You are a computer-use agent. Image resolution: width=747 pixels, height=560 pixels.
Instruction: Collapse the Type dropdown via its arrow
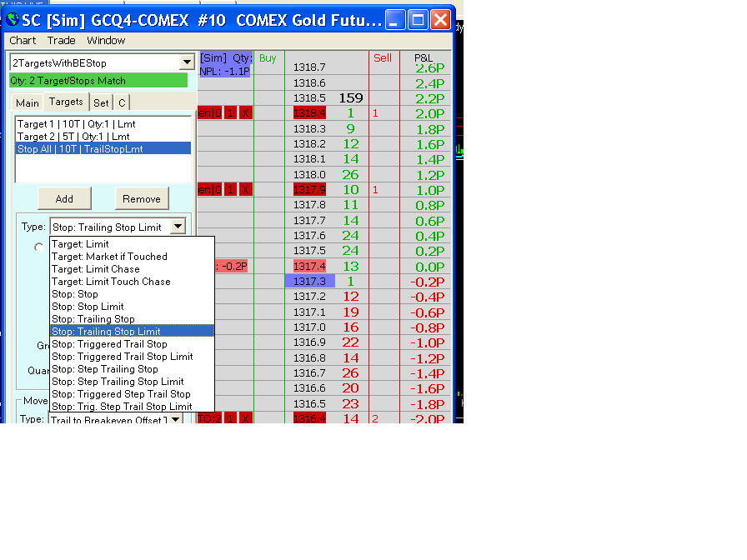pyautogui.click(x=178, y=227)
